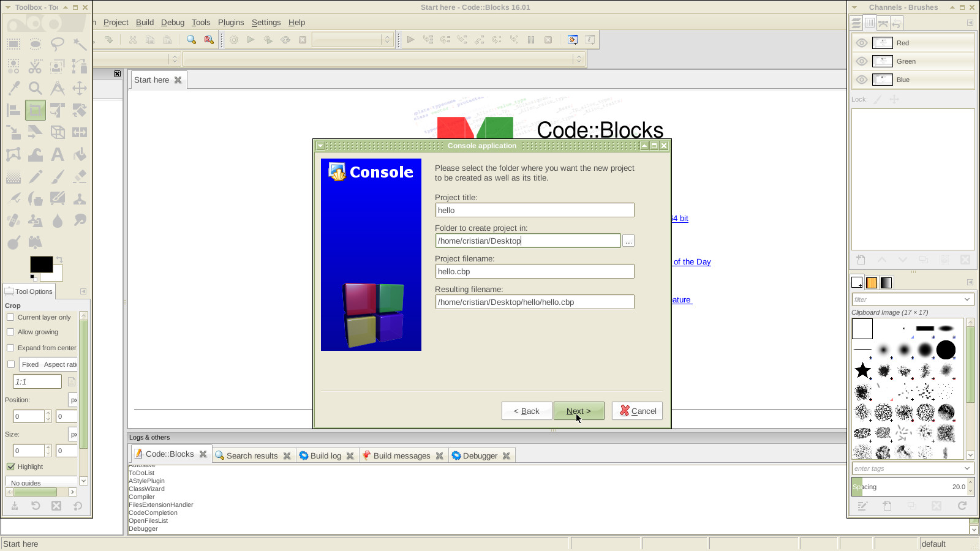
Task: Open the Size unit px dropdown
Action: coord(73,434)
